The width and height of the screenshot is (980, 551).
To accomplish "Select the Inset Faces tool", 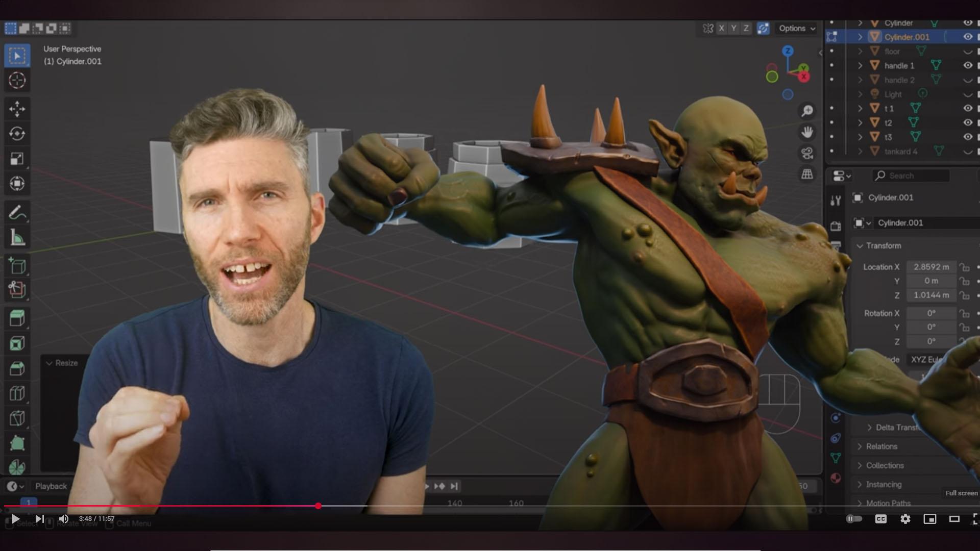I will click(x=17, y=343).
